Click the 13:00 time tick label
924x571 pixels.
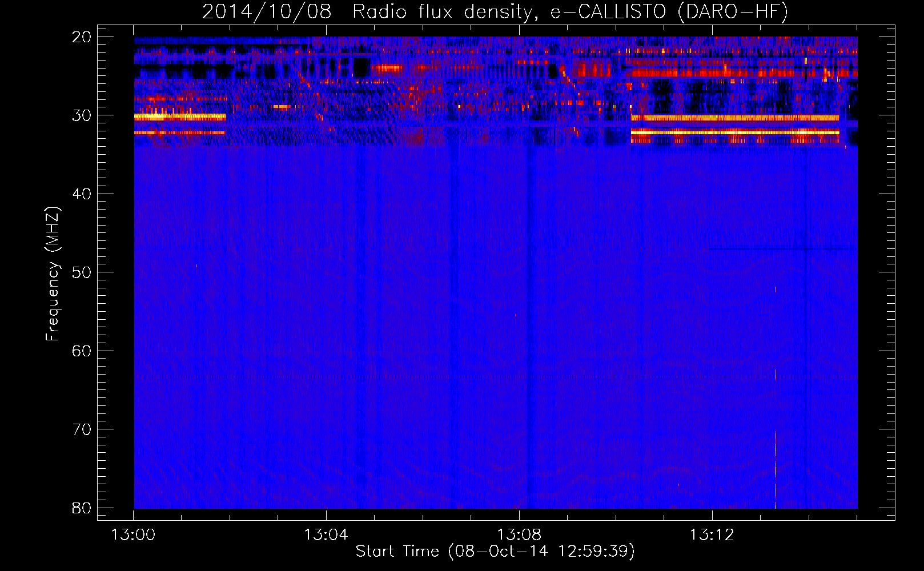click(133, 535)
